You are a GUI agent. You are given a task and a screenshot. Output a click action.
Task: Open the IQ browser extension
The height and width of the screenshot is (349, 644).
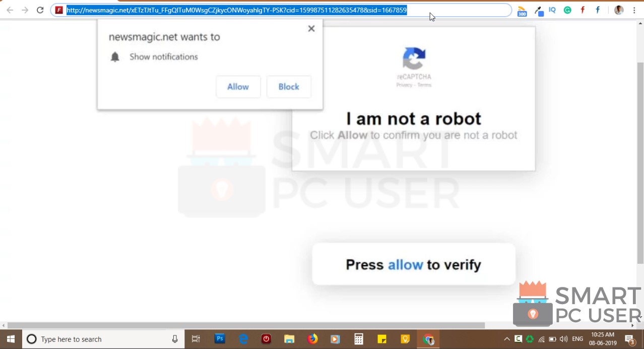point(552,10)
